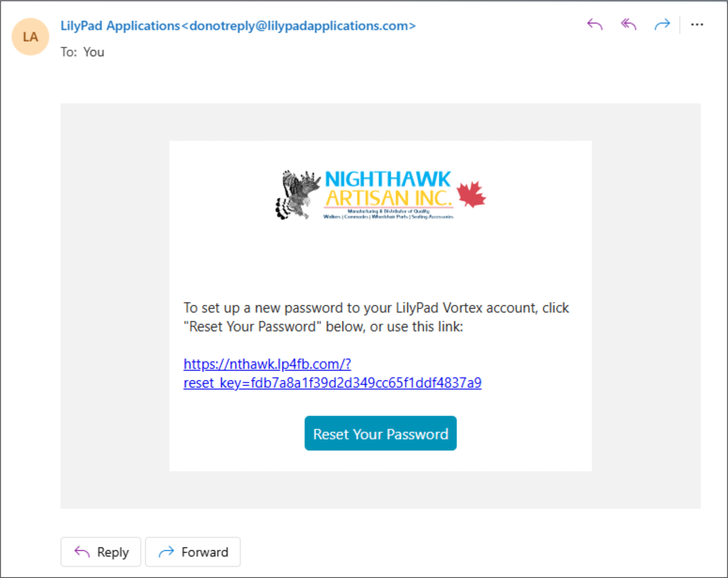Click the Reply arrow icon in header
728x578 pixels.
(595, 24)
